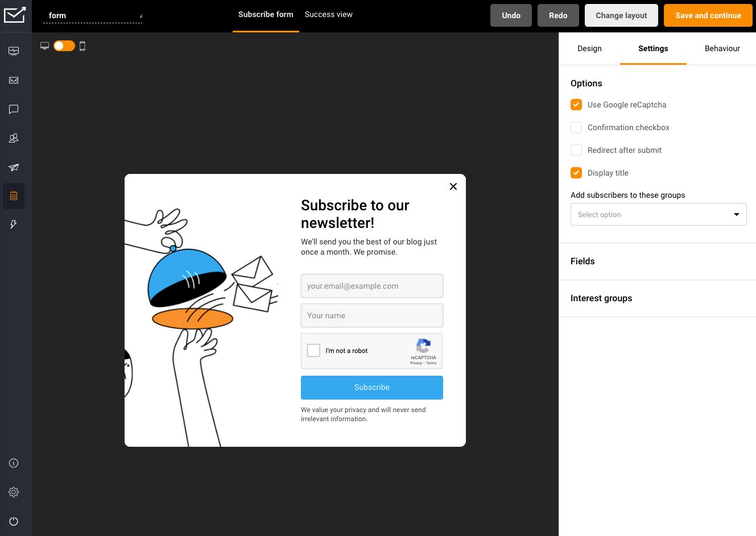756x536 pixels.
Task: Open the Behaviour tab
Action: click(722, 48)
